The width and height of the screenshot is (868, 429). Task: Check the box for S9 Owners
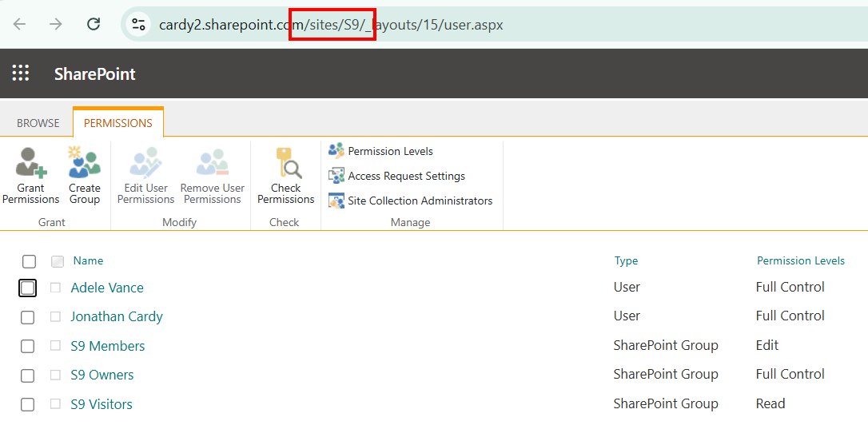[27, 375]
